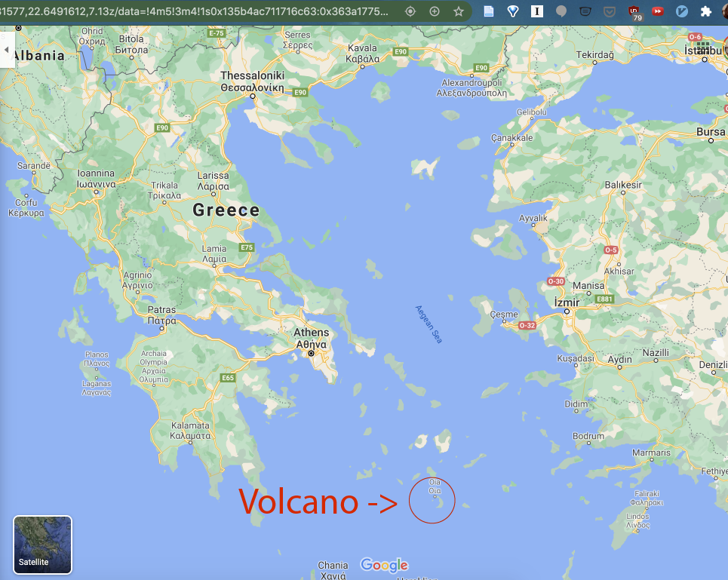728x580 pixels.
Task: Click the Aegean Sea label
Action: tap(429, 324)
